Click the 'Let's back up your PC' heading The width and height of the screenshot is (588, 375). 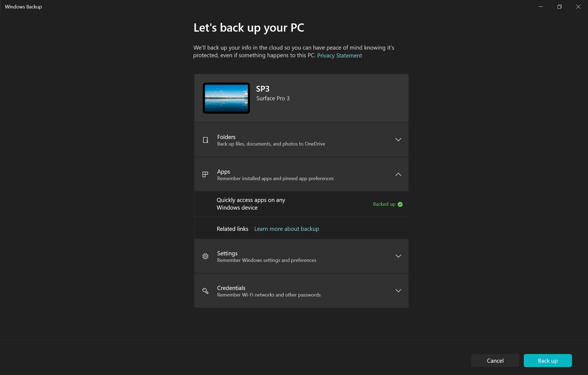pos(249,28)
